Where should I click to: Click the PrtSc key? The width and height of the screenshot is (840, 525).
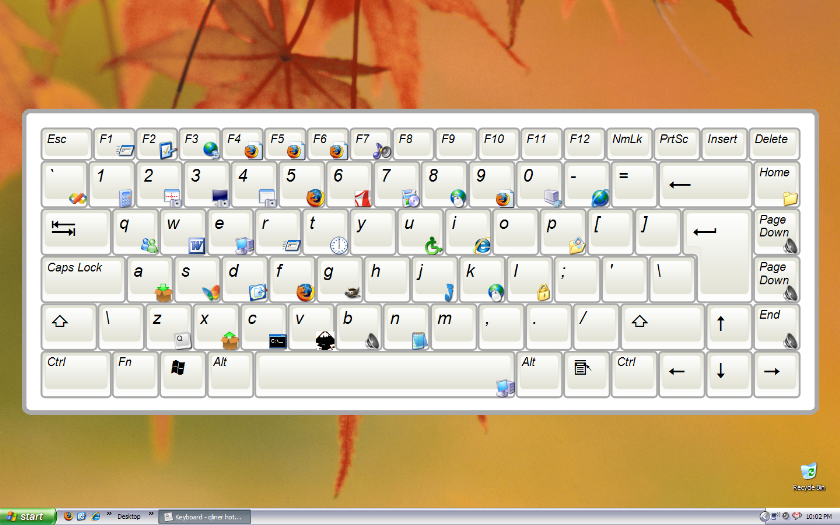(x=677, y=144)
